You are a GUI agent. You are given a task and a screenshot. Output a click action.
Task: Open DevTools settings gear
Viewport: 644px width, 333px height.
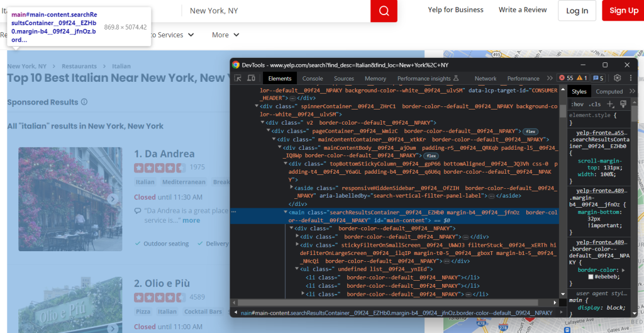617,78
